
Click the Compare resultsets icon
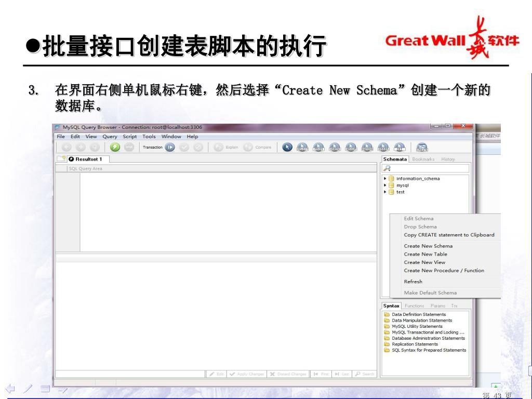[x=248, y=147]
